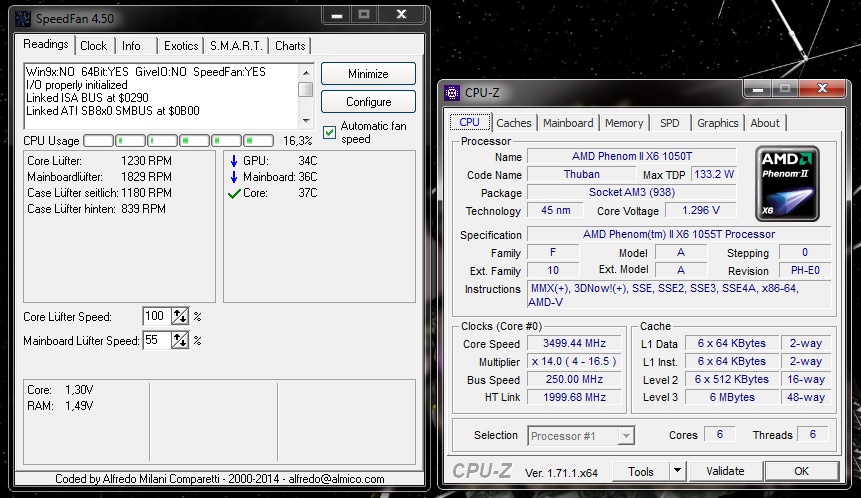
Task: Open the Exotics tab in SpeedFan
Action: pos(181,46)
